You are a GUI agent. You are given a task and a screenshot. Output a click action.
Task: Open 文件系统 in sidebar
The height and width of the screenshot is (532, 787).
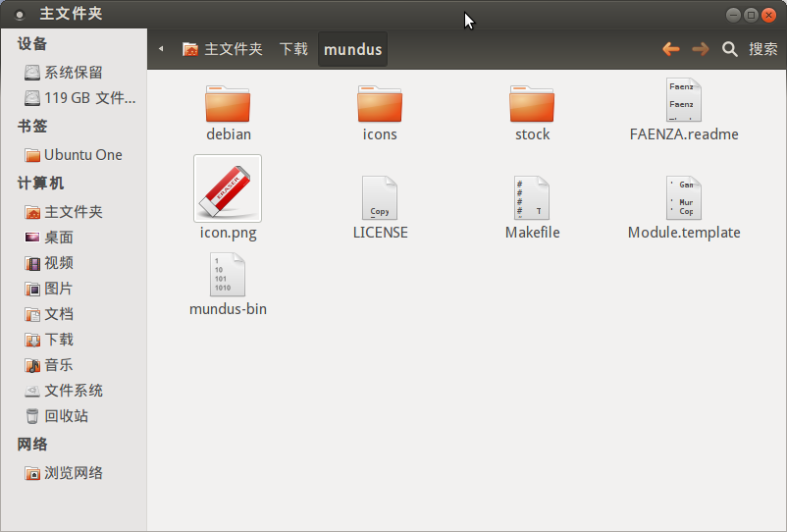[x=74, y=391]
